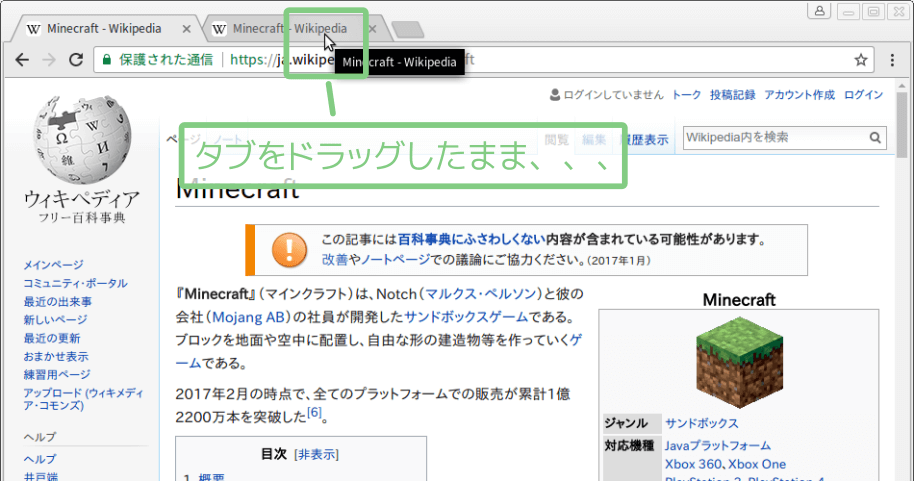The image size is (914, 481).
Task: Click the ヘルプ link under the Help heading
Action: 40,459
